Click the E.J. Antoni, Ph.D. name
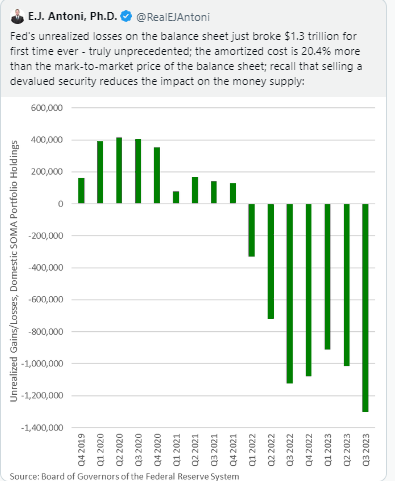 tap(73, 16)
